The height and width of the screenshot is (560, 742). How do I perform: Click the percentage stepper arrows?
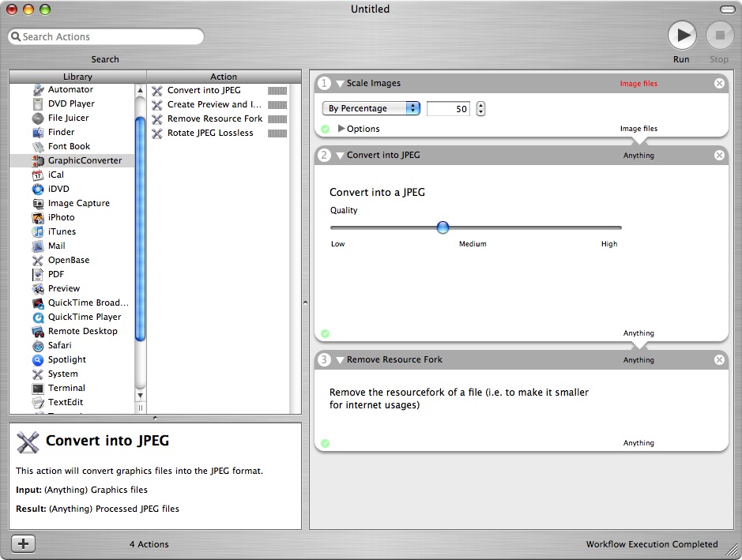point(480,109)
